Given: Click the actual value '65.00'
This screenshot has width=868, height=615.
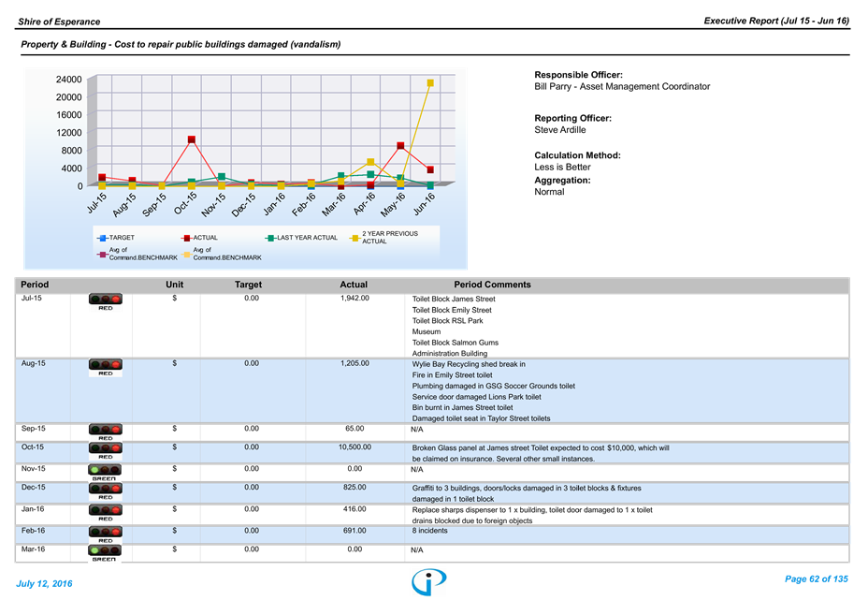Looking at the screenshot, I should (354, 429).
